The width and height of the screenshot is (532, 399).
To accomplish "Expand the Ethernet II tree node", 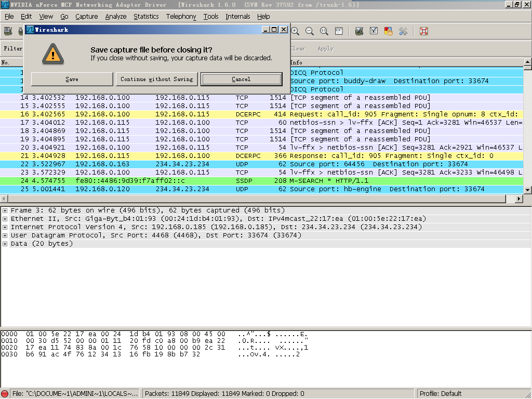I will tap(5, 219).
